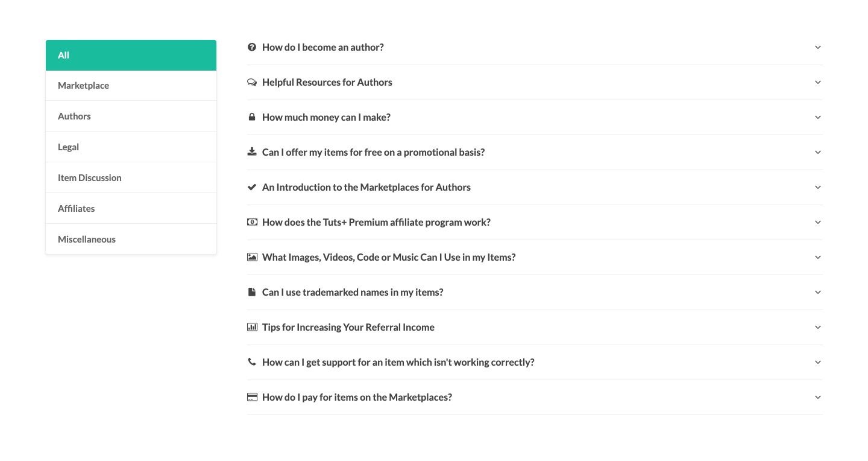Viewport: 868px width, 461px height.
Task: Open "Helpful Resources for Authors" question
Action: (x=327, y=82)
